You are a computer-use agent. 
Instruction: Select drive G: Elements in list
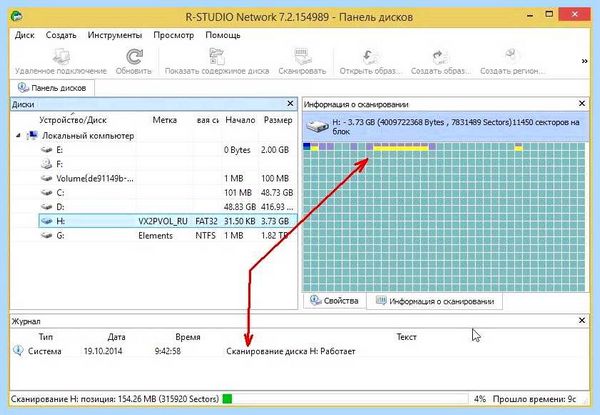pyautogui.click(x=168, y=236)
